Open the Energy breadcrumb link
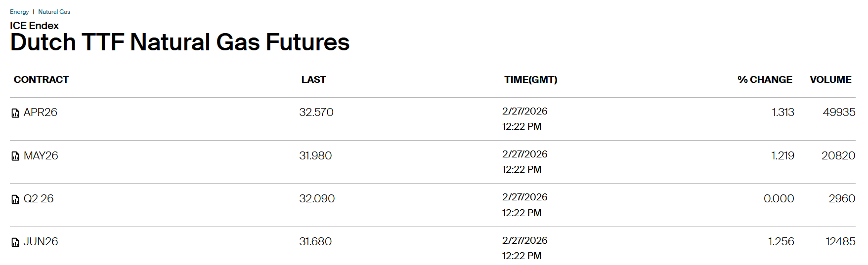The width and height of the screenshot is (868, 265). click(x=19, y=12)
